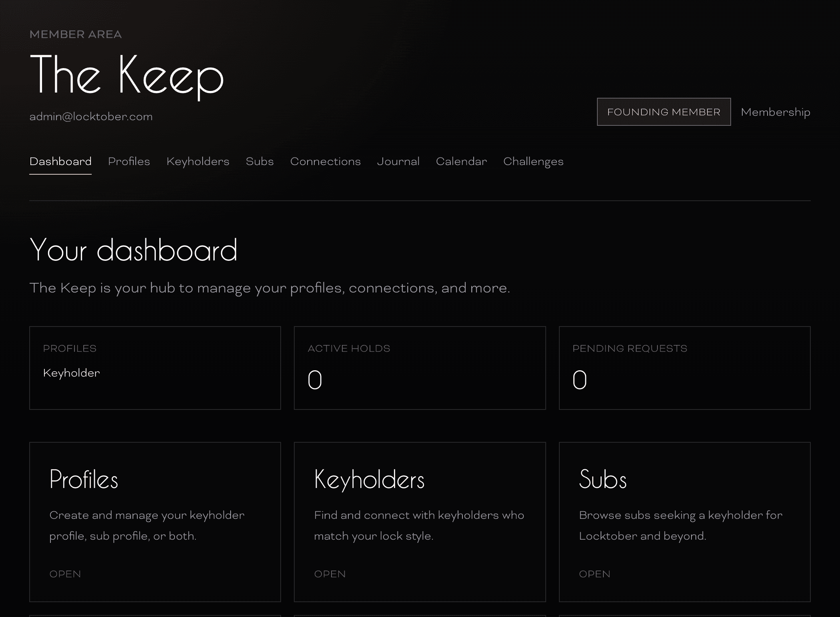This screenshot has height=617, width=840.
Task: Select the Keyholder profile stat
Action: click(71, 373)
